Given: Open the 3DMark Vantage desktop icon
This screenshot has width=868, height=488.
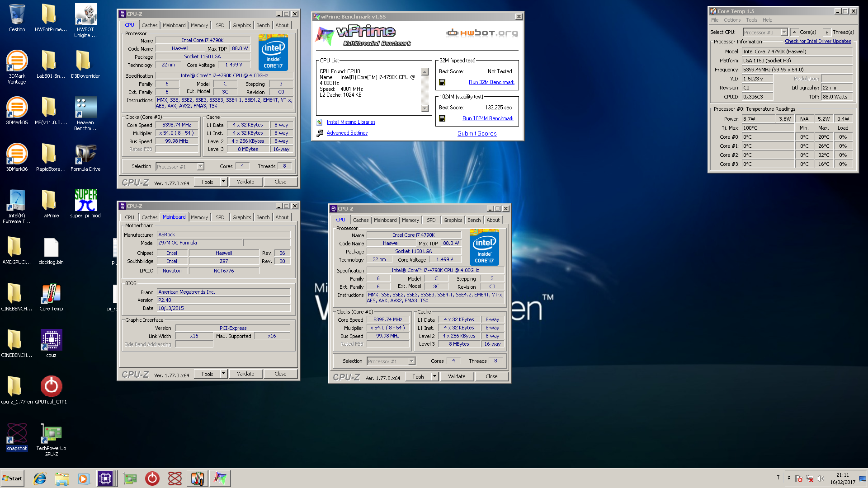Looking at the screenshot, I should click(17, 67).
